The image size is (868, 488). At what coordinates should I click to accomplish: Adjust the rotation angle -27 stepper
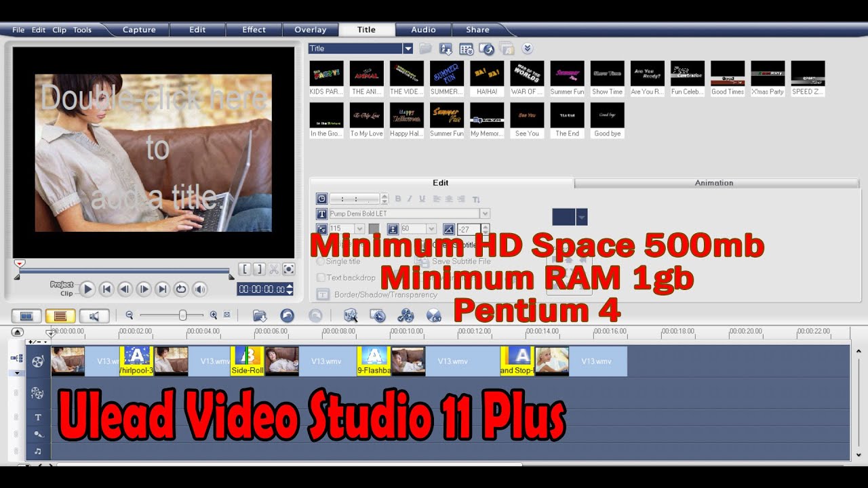pos(485,229)
